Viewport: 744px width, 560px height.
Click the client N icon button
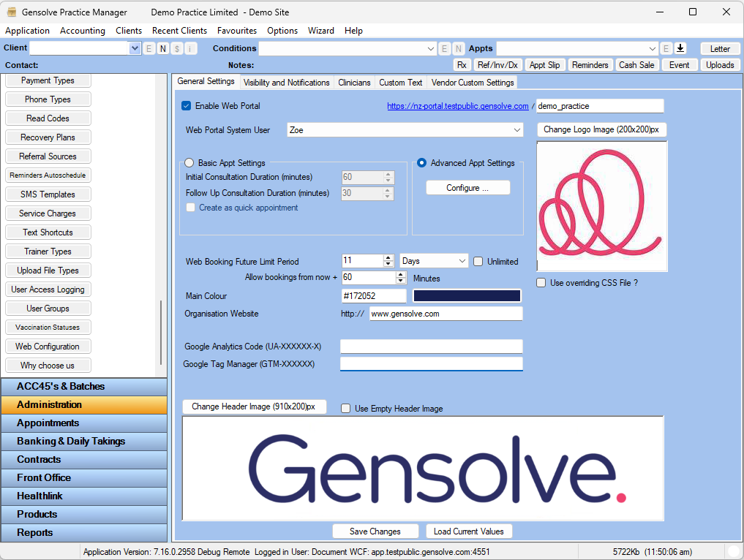coord(163,48)
